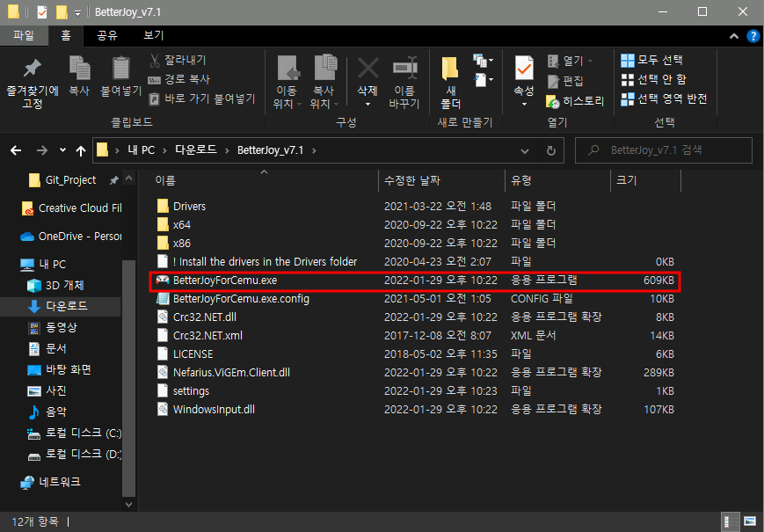Viewport: 764px width, 532px height.
Task: Click the Up one level arrow
Action: click(x=81, y=150)
